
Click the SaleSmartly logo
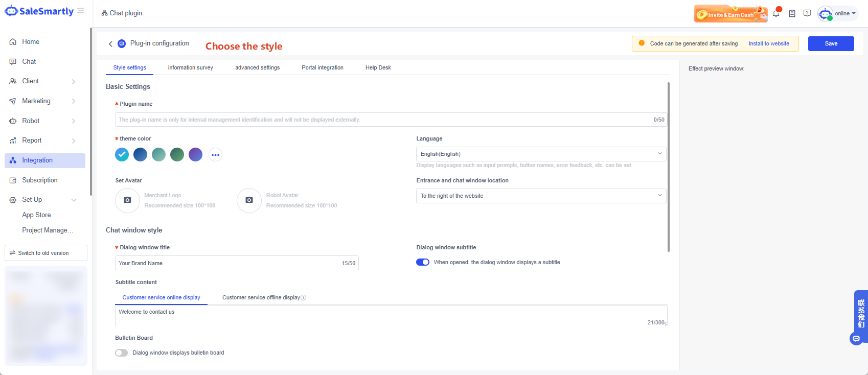click(39, 11)
